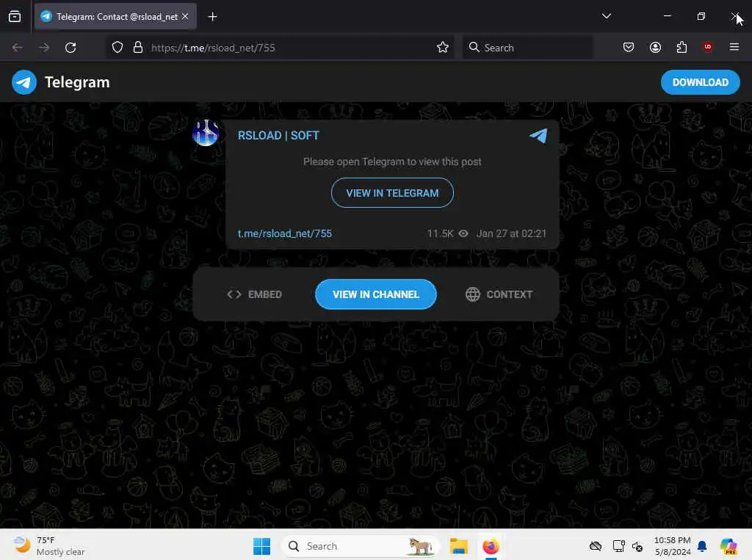Click the Jan 27 at 02:21 timestamp

click(x=511, y=233)
